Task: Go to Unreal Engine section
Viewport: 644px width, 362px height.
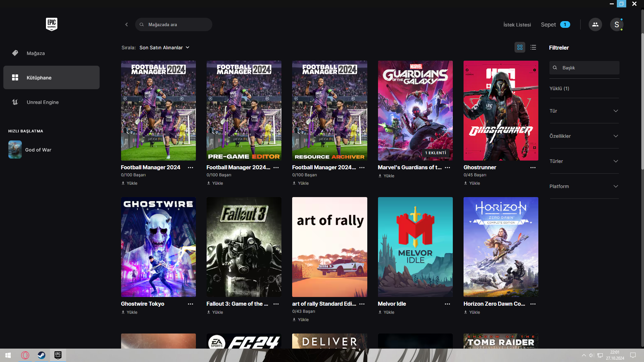Action: (x=43, y=102)
